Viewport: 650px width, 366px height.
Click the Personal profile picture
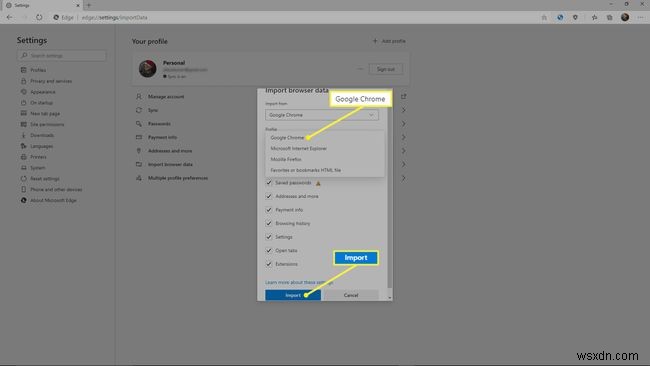[x=148, y=68]
